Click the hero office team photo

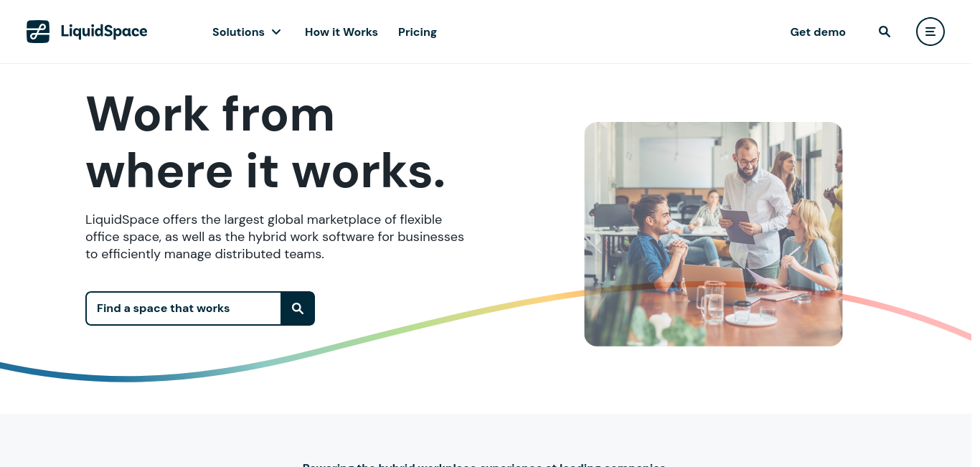[x=713, y=234]
